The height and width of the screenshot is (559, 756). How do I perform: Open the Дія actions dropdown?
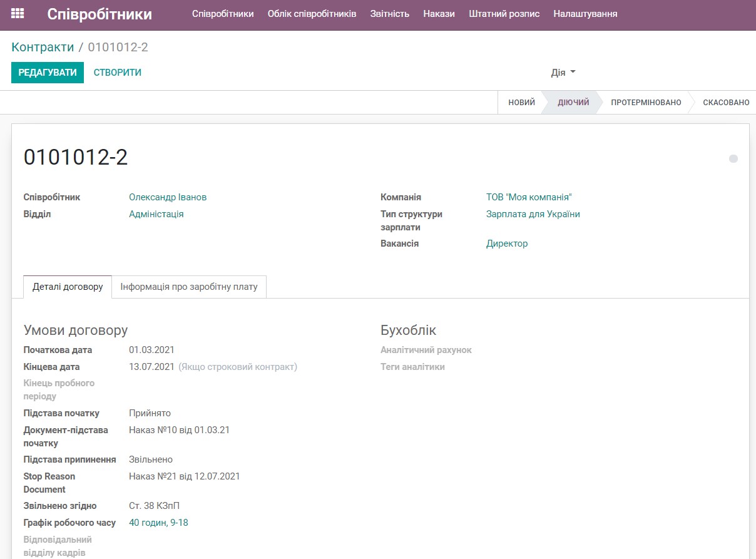(561, 72)
